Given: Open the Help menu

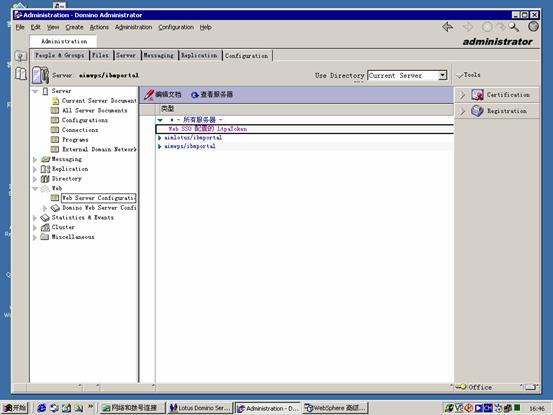Looking at the screenshot, I should [x=206, y=27].
